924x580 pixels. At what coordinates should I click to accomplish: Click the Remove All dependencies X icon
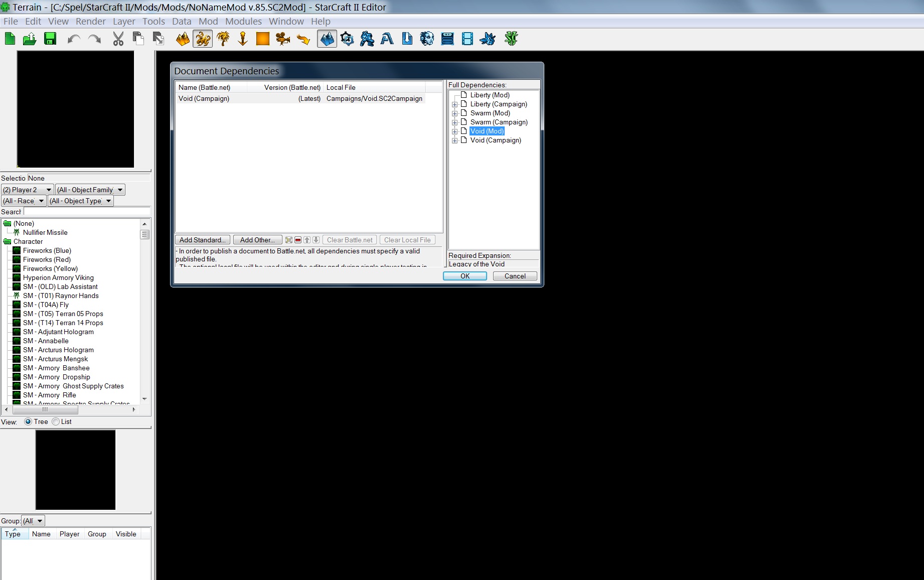tap(289, 240)
